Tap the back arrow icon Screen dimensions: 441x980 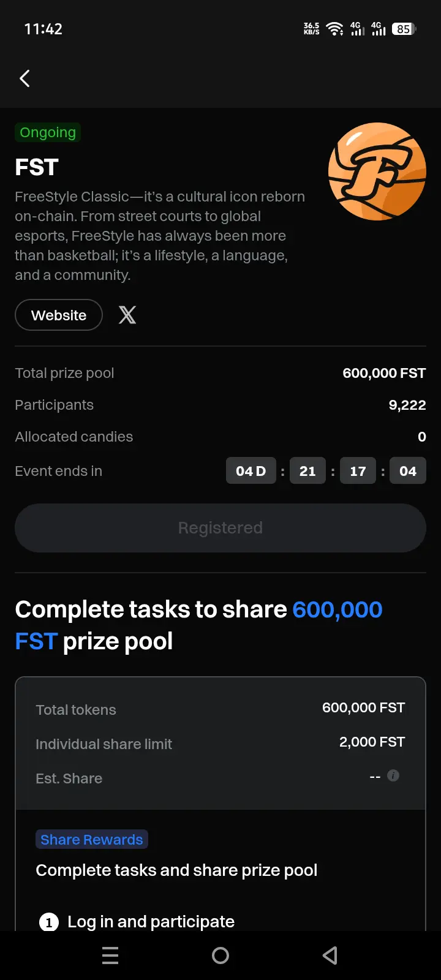pos(24,78)
